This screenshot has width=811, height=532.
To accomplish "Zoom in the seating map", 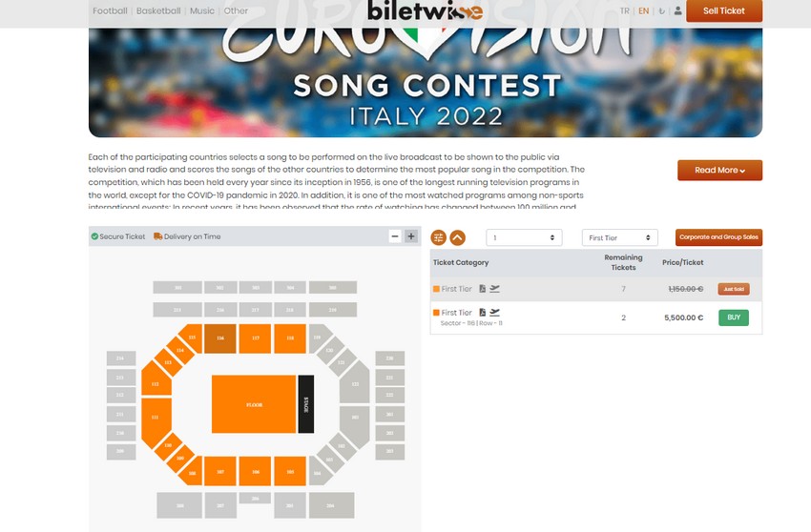I will pyautogui.click(x=411, y=236).
